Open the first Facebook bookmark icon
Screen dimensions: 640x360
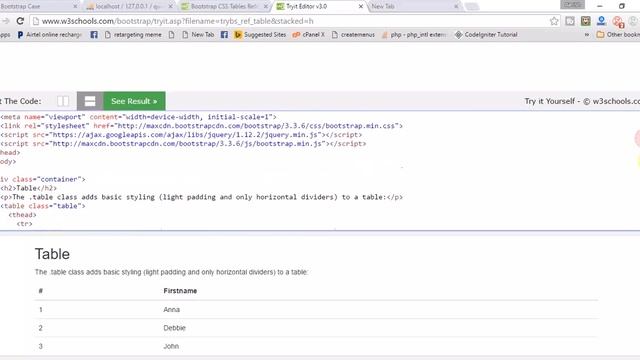[x=94, y=35]
